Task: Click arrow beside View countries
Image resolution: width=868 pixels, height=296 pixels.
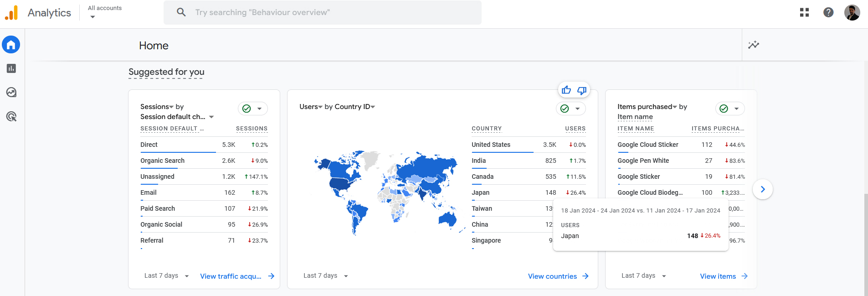Action: [586, 276]
